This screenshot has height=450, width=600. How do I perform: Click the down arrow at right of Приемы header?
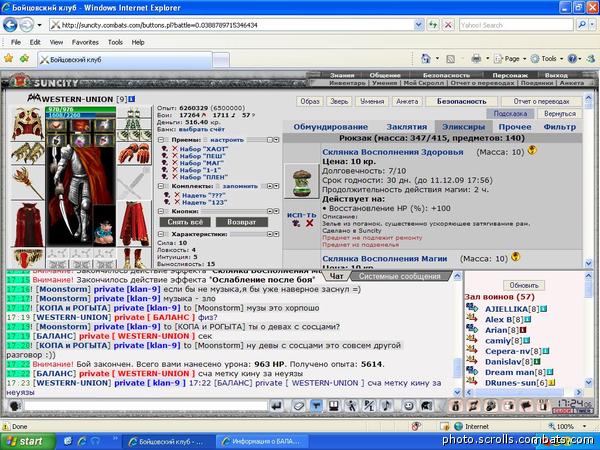coord(276,140)
